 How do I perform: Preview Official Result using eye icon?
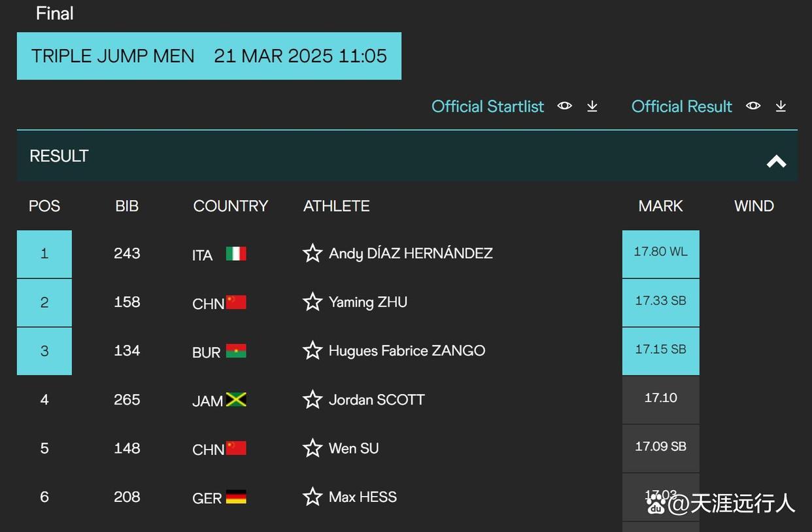pyautogui.click(x=753, y=106)
